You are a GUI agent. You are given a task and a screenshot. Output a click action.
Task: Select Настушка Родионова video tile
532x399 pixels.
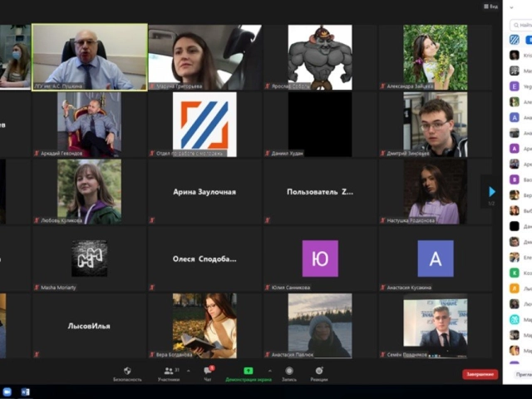click(436, 191)
